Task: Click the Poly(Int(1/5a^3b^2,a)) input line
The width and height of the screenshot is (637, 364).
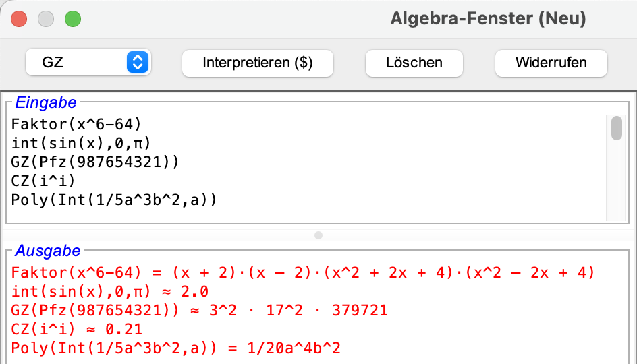Action: click(113, 200)
